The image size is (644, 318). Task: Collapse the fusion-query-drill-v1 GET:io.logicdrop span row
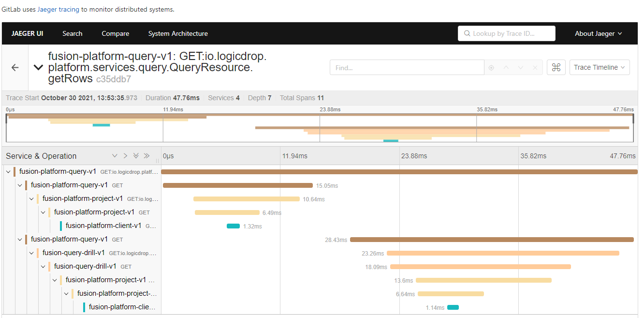(31, 253)
